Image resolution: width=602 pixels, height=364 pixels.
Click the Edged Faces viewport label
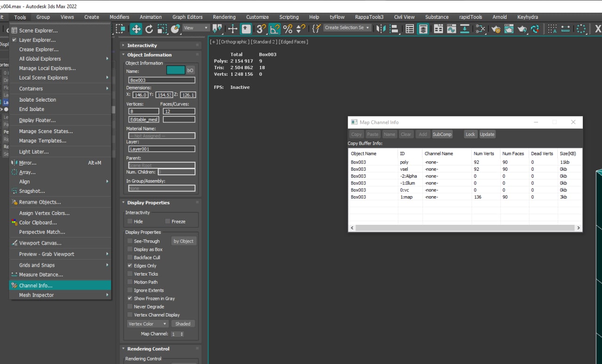[293, 42]
